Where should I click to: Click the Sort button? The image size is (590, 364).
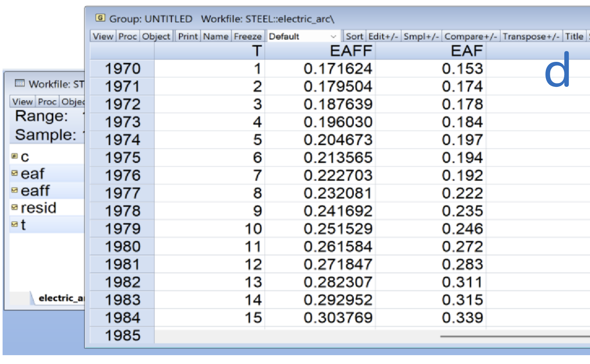pos(354,36)
